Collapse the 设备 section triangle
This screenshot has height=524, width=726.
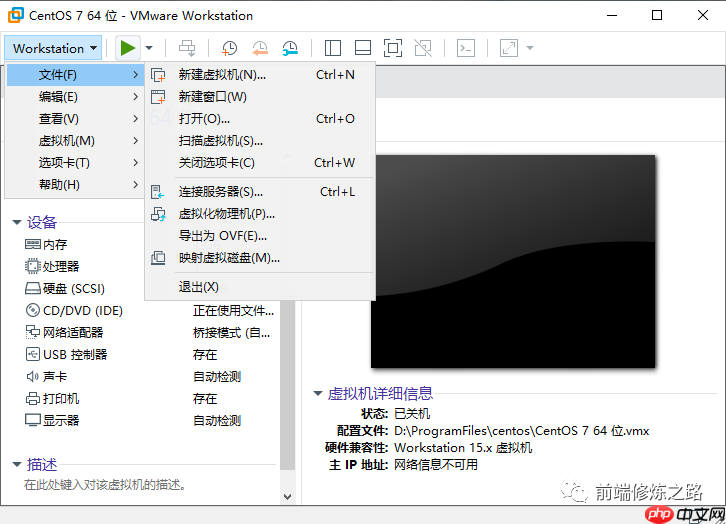(x=17, y=223)
